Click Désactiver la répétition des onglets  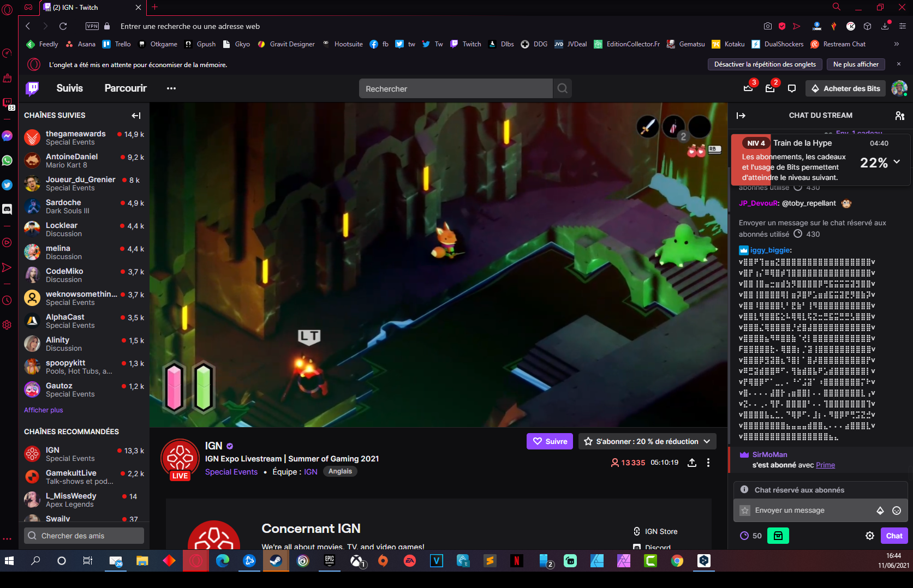point(765,64)
